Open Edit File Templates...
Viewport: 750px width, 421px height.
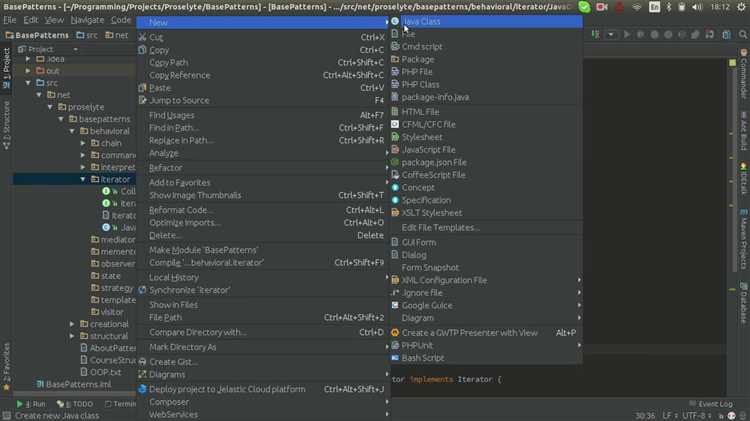pos(486,228)
